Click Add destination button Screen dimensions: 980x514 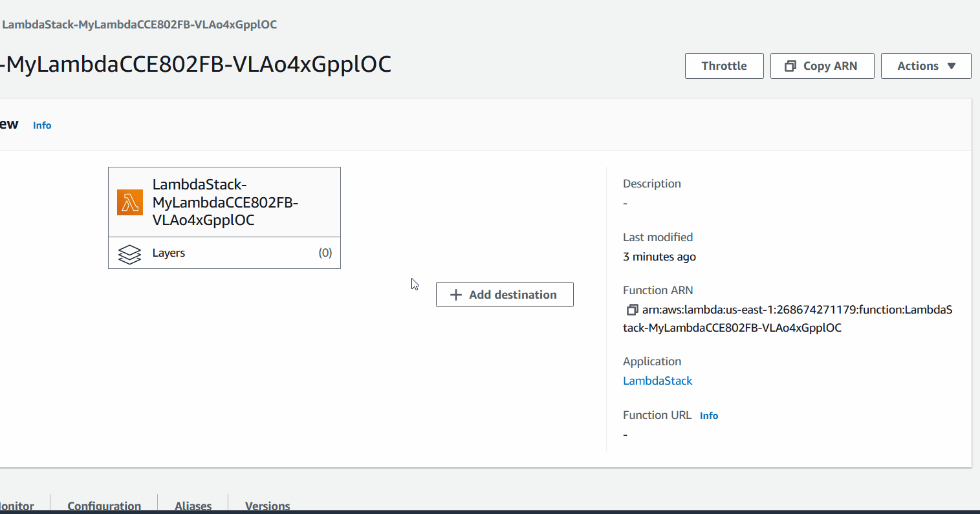tap(505, 295)
